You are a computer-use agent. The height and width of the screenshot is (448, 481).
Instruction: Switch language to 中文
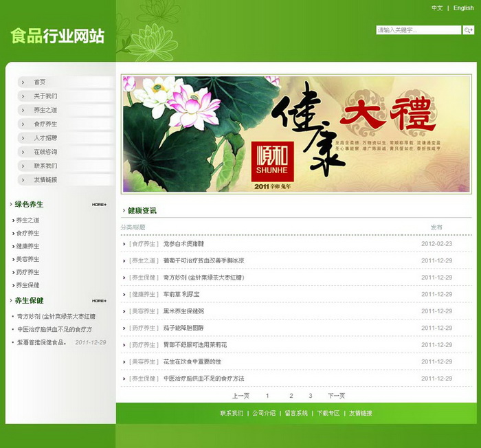click(437, 8)
